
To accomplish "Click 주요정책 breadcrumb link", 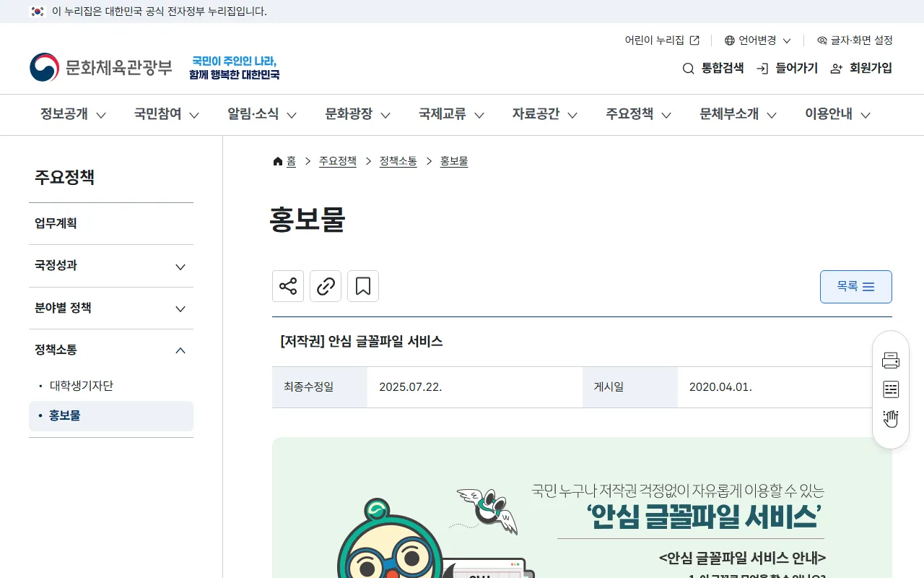I will pos(338,161).
